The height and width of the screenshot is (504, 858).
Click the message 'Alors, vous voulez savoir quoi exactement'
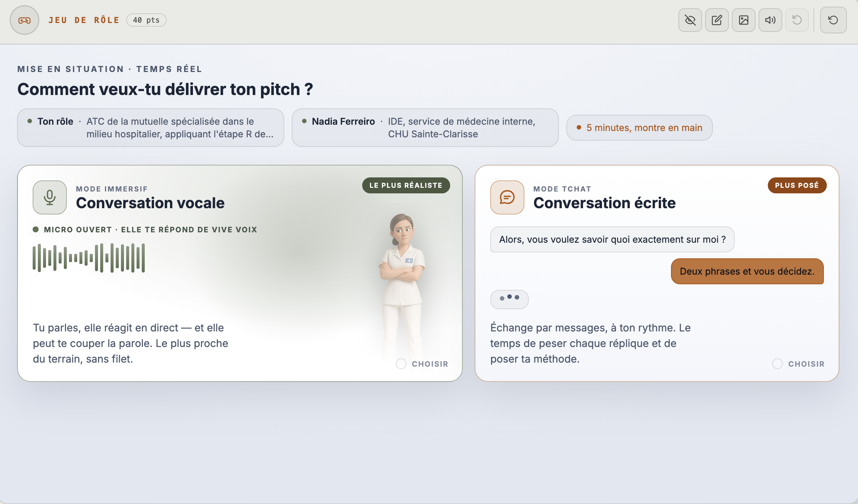coord(612,239)
